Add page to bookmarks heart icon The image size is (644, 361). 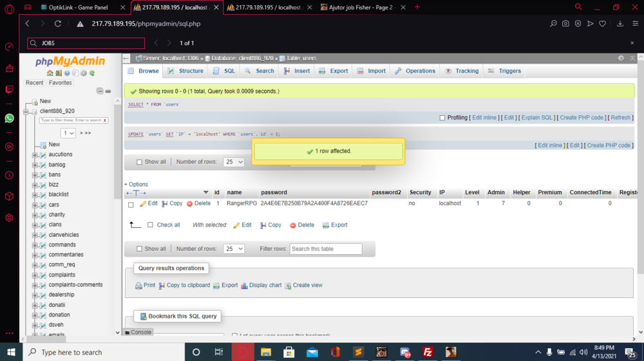point(603,24)
